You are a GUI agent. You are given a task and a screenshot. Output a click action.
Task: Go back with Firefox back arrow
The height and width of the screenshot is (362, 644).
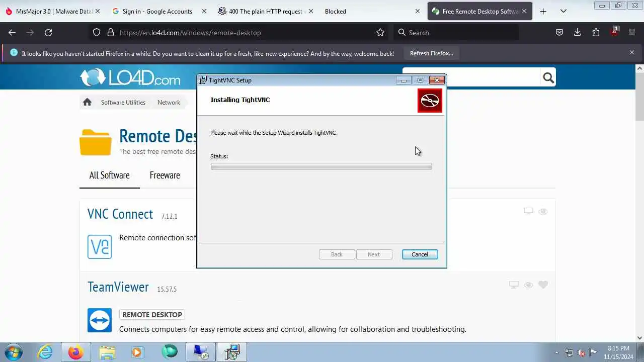(12, 32)
